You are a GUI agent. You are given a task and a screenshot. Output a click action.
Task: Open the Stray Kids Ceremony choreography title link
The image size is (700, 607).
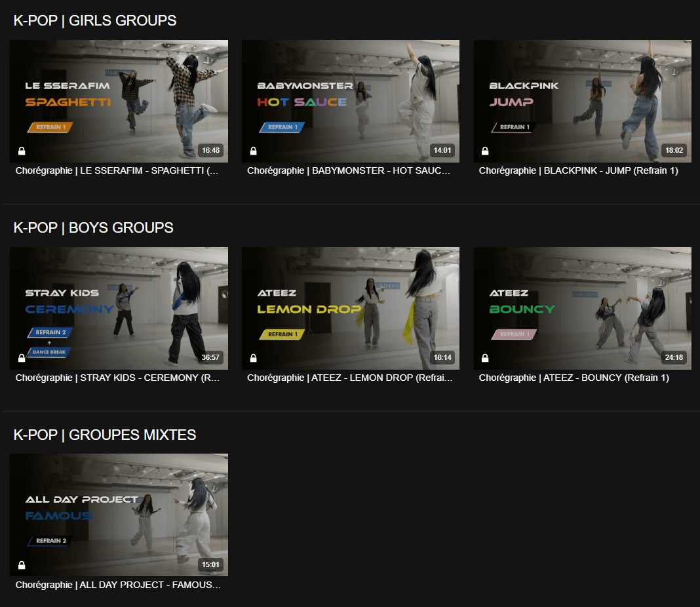point(118,378)
